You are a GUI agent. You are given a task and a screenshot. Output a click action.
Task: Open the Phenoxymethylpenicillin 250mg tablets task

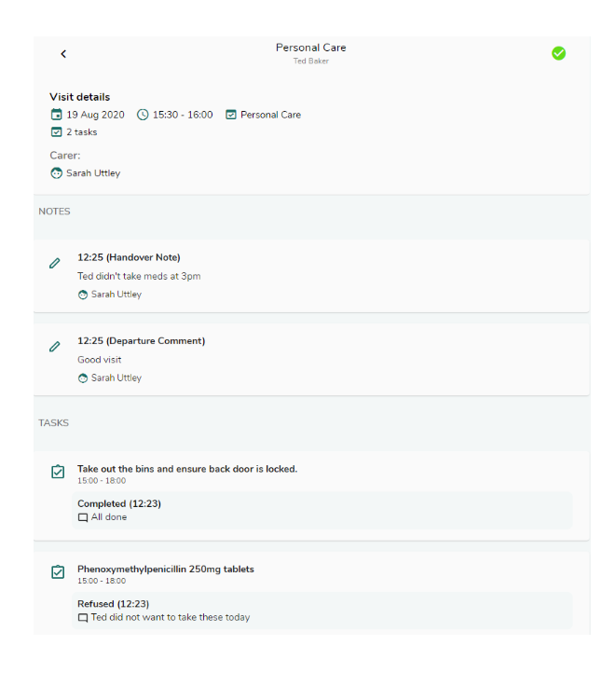click(166, 570)
